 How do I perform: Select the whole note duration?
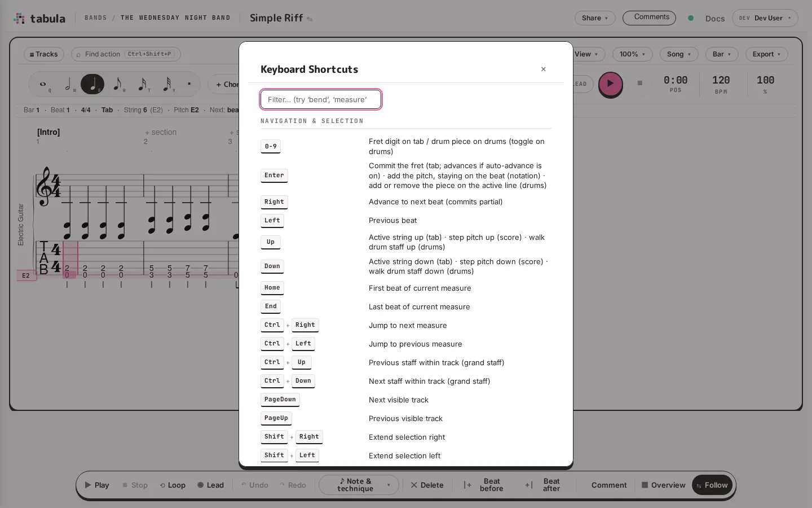pyautogui.click(x=43, y=84)
